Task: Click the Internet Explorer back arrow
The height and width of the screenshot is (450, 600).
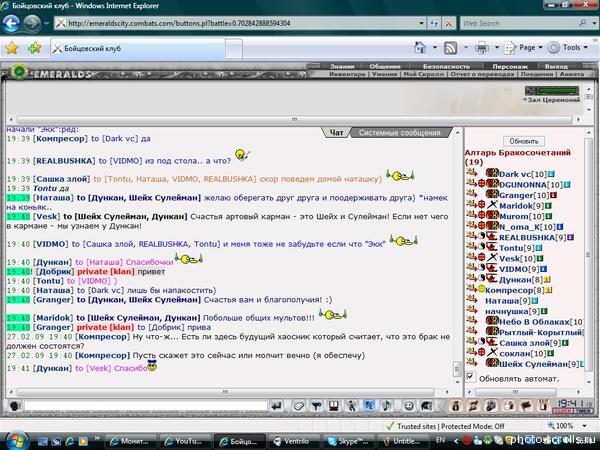Action: click(11, 23)
